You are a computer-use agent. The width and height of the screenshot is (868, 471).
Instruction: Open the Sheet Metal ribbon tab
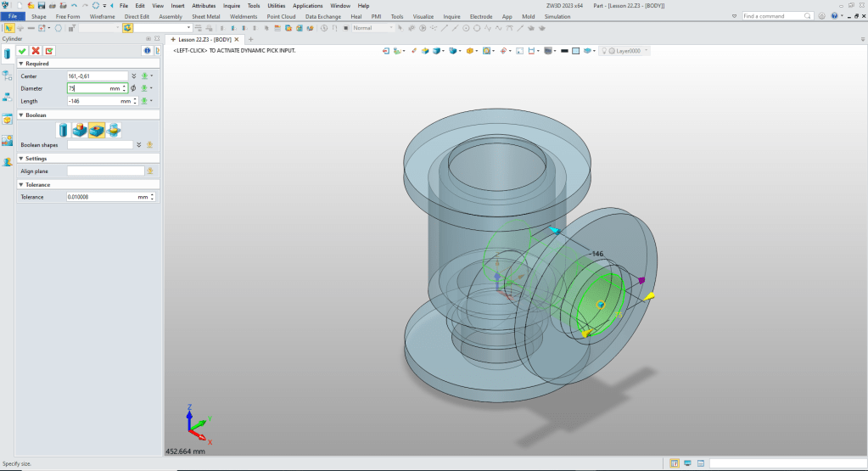pos(204,16)
